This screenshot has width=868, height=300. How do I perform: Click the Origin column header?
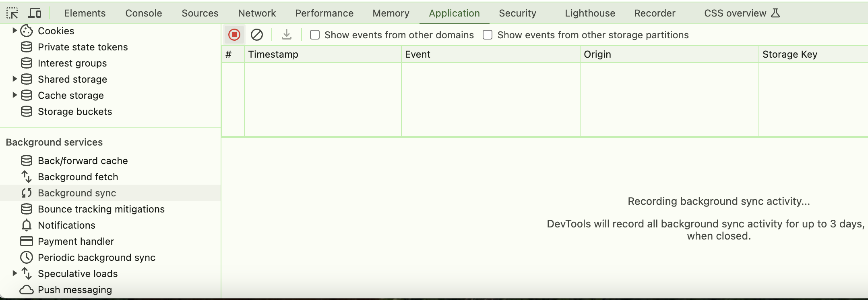(670, 54)
